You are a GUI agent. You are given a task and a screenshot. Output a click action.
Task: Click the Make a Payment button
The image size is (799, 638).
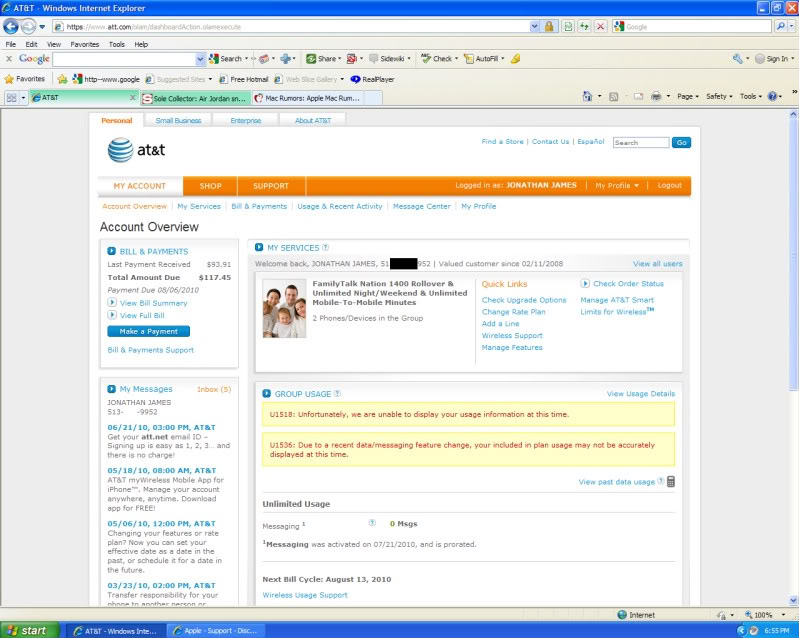pos(148,331)
